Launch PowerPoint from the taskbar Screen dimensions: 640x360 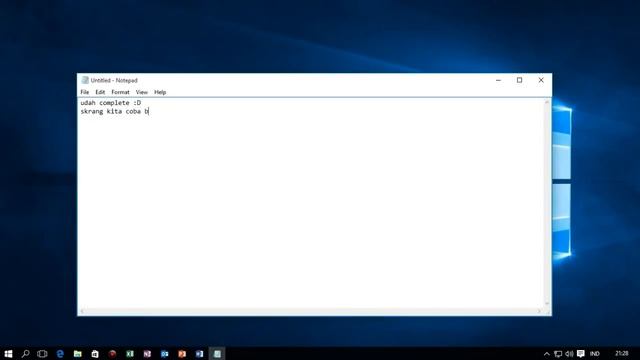point(182,353)
